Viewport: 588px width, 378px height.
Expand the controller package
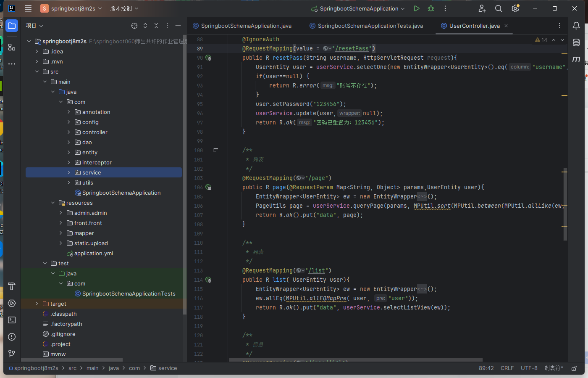point(68,132)
